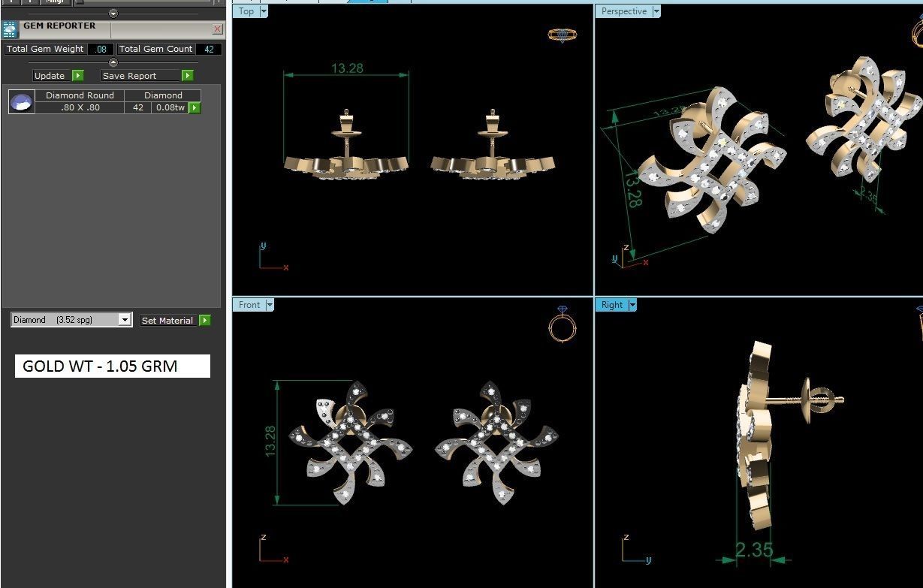Click the Gem Reporter panel icon
The image size is (923, 588).
10,29
